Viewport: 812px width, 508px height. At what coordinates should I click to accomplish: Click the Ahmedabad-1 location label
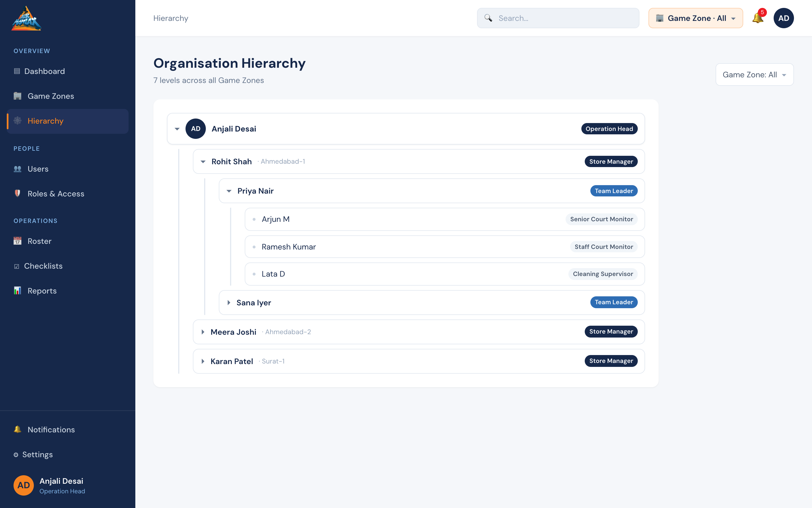[283, 162]
